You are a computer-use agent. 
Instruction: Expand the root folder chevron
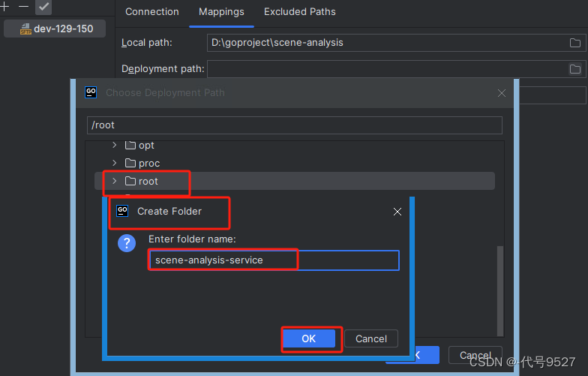(x=114, y=181)
